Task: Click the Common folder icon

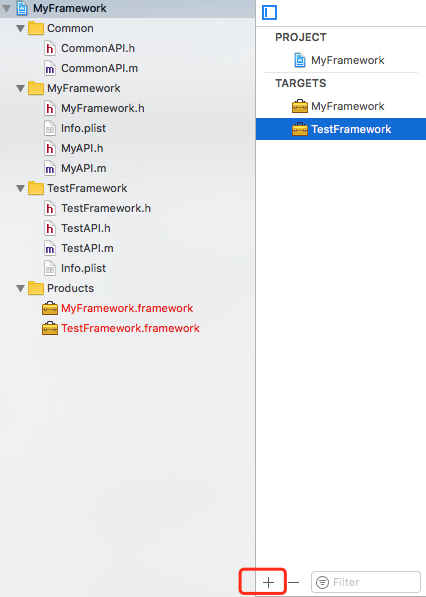Action: pyautogui.click(x=36, y=29)
